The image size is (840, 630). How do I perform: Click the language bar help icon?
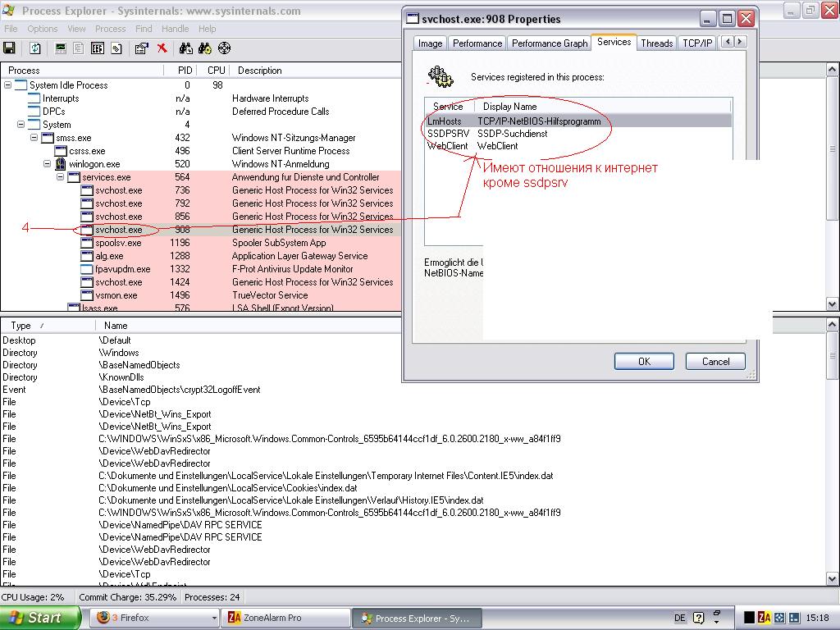click(x=699, y=618)
